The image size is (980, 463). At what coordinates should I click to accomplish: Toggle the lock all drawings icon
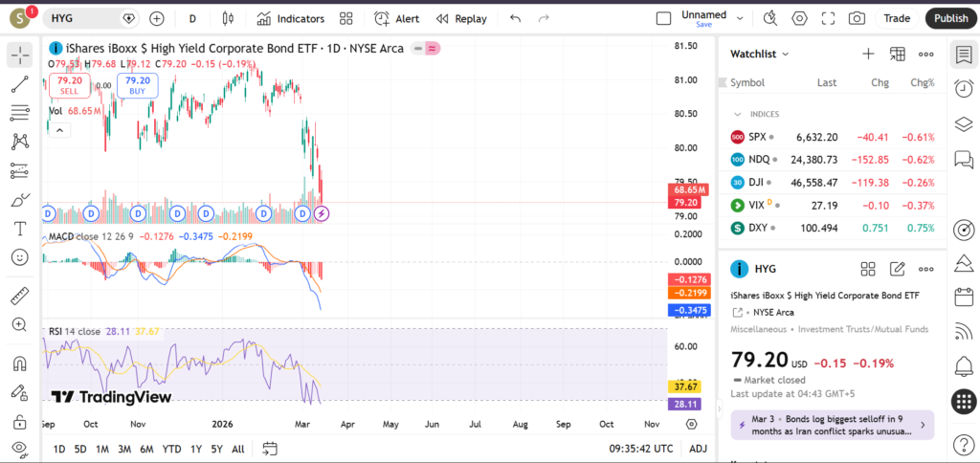pos(19,421)
